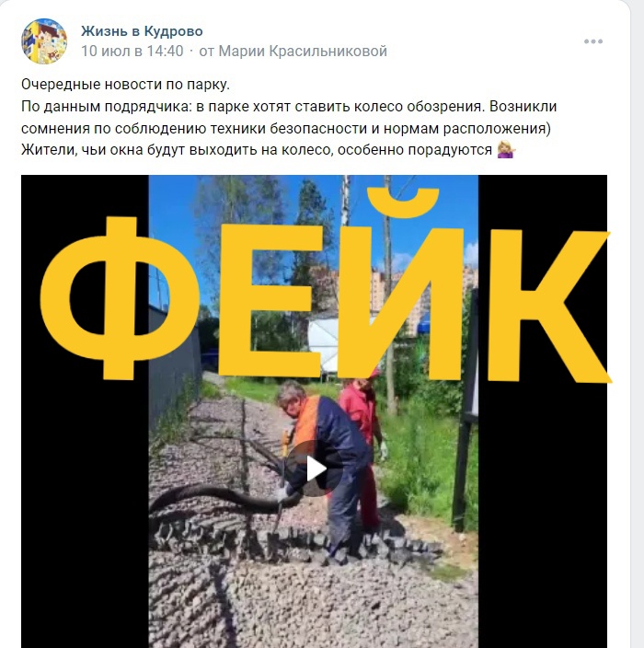Open the post timestamp 10 июл в 14:40

point(132,52)
